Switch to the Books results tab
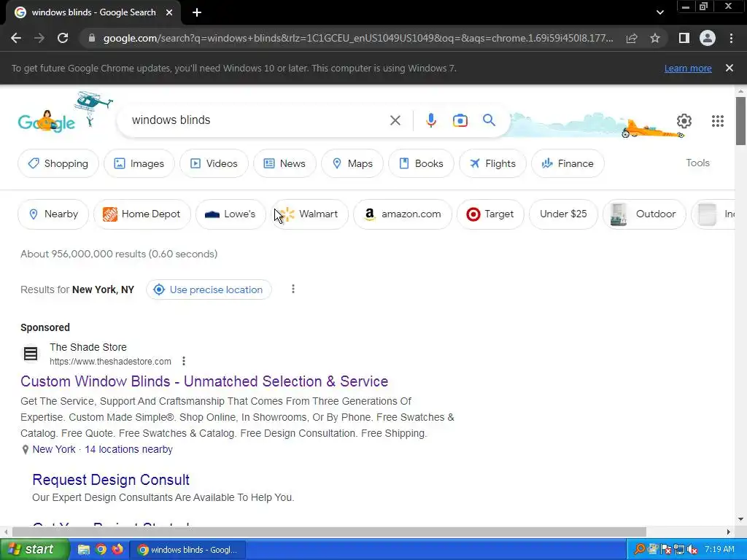Image resolution: width=747 pixels, height=560 pixels. point(421,163)
